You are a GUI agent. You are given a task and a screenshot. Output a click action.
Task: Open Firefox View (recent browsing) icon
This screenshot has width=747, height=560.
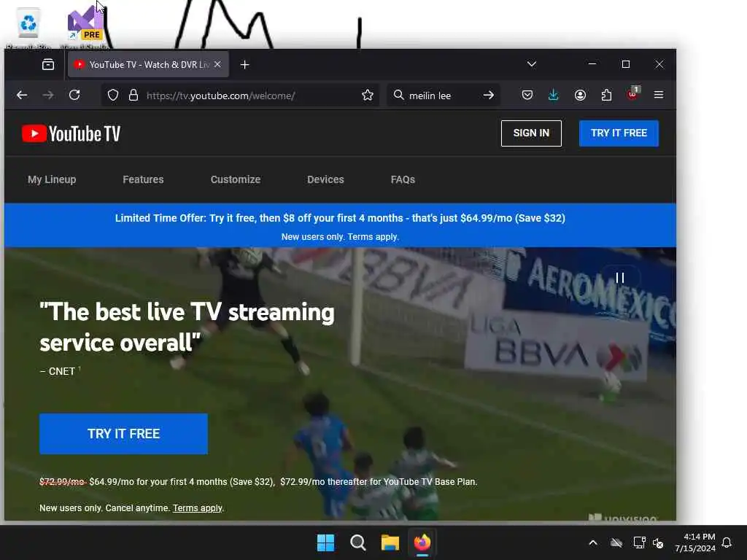click(x=48, y=64)
